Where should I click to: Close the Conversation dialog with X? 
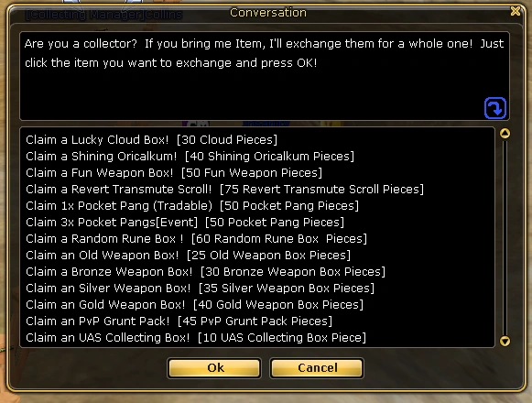(x=515, y=11)
